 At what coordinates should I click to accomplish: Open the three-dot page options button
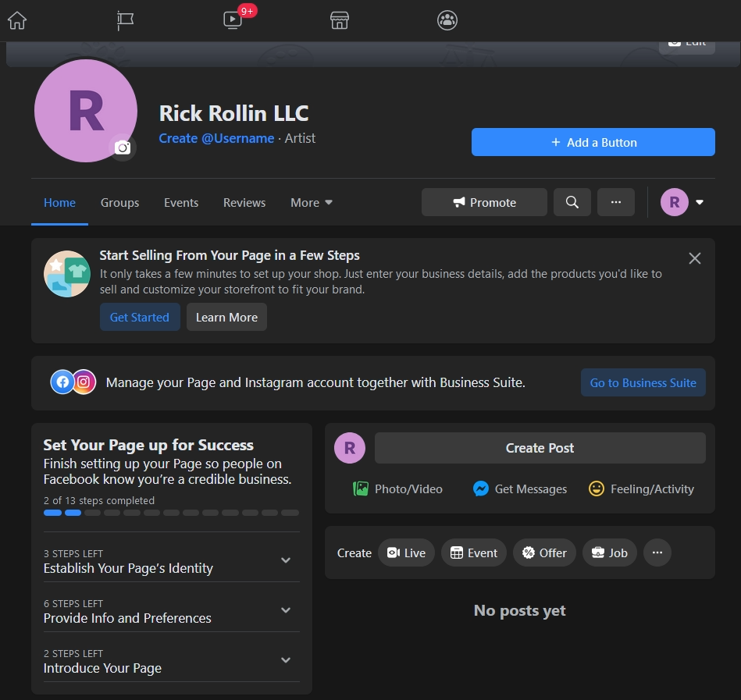(616, 202)
